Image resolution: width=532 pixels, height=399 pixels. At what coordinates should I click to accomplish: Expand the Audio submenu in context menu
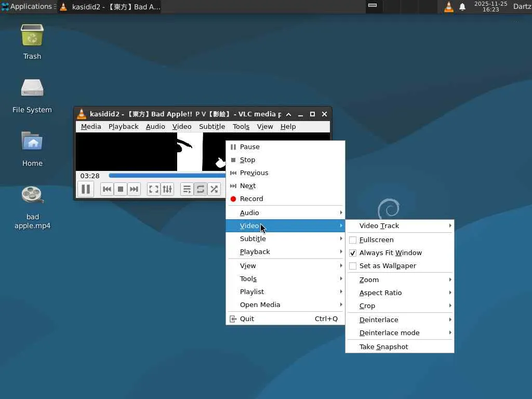[x=285, y=212]
